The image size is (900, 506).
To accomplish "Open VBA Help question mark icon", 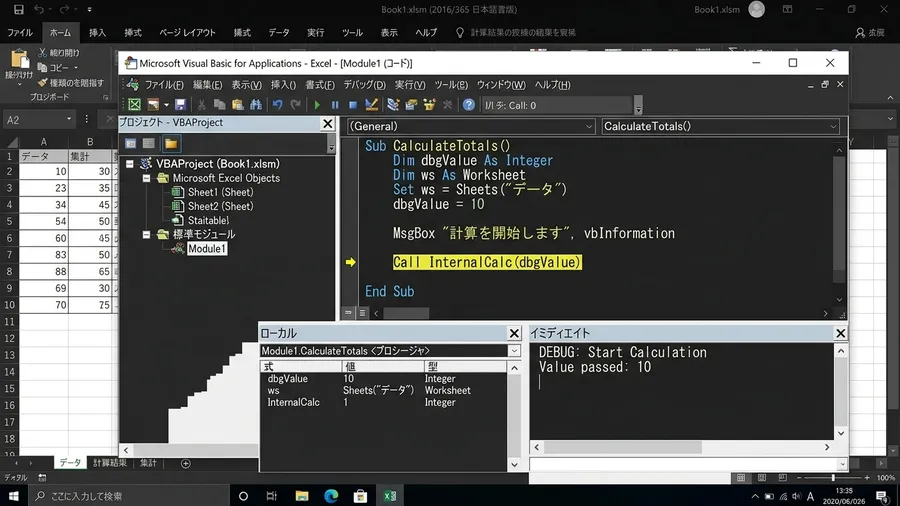I will pos(468,105).
